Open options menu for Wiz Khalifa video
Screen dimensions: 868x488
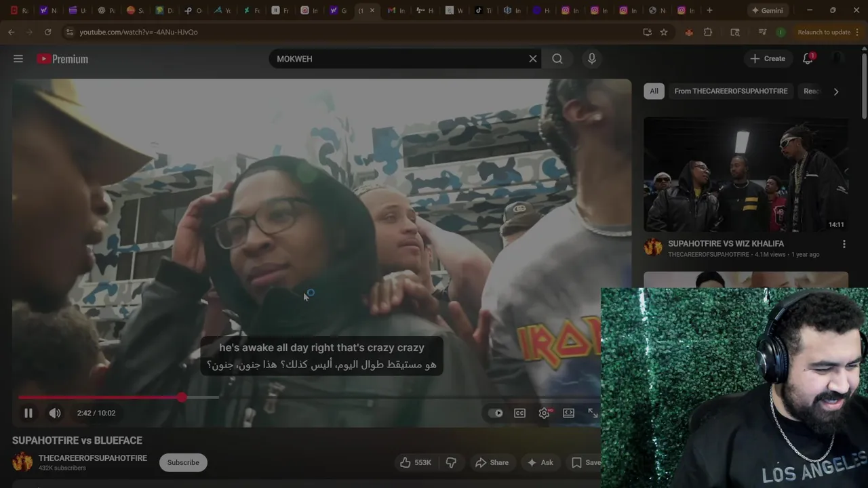[x=844, y=244]
